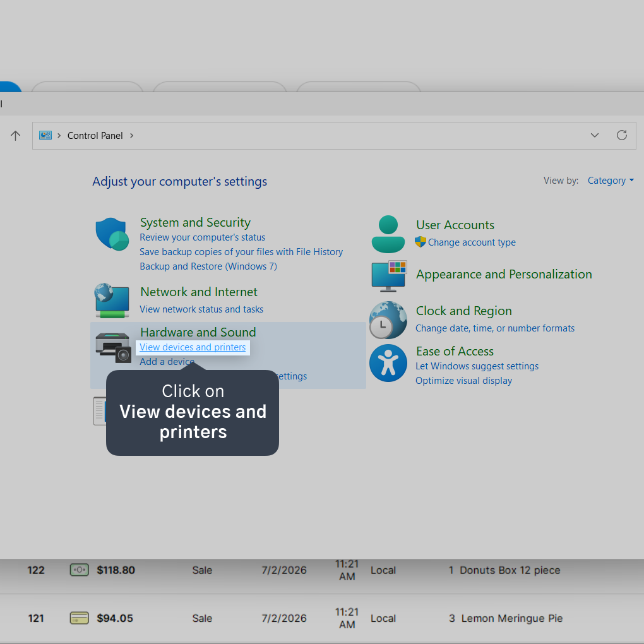Click the card payment icon in row 121
The image size is (644, 644).
click(80, 618)
